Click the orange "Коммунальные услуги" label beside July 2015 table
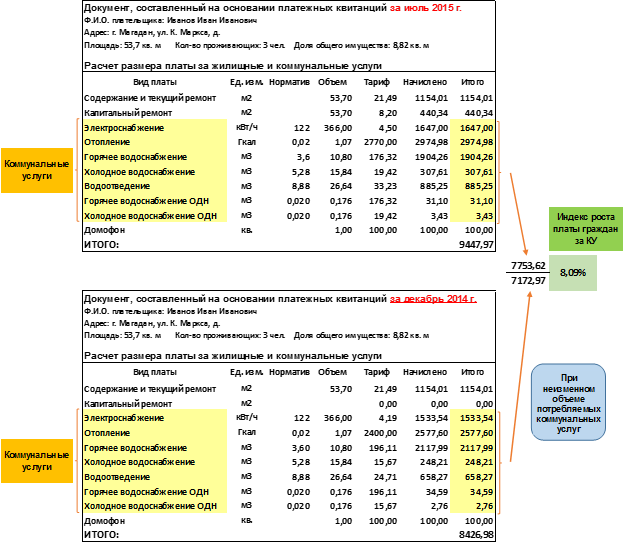 click(37, 170)
